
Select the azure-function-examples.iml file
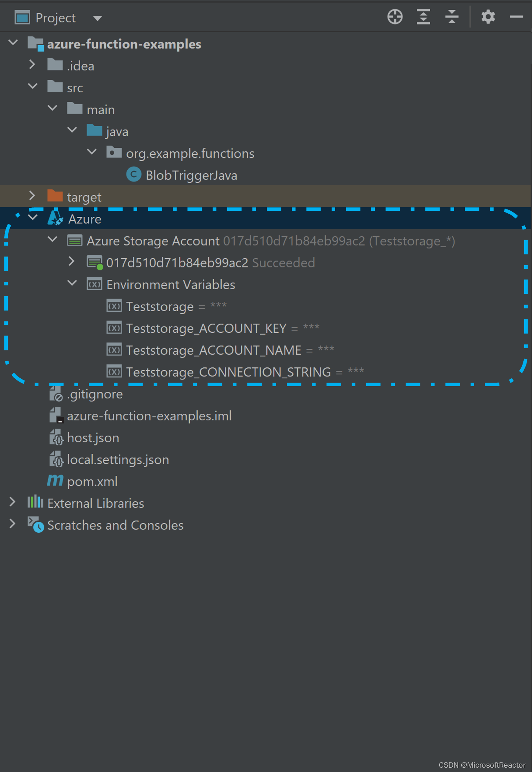click(x=149, y=416)
